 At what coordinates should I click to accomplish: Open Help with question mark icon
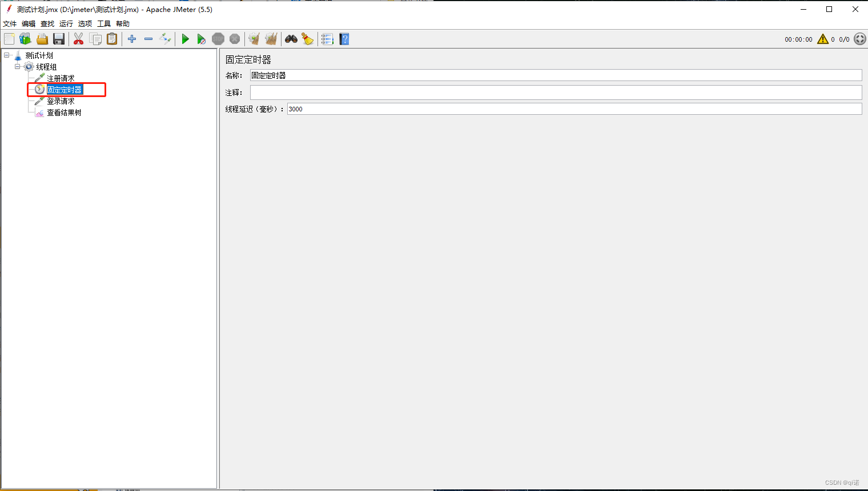click(x=344, y=39)
